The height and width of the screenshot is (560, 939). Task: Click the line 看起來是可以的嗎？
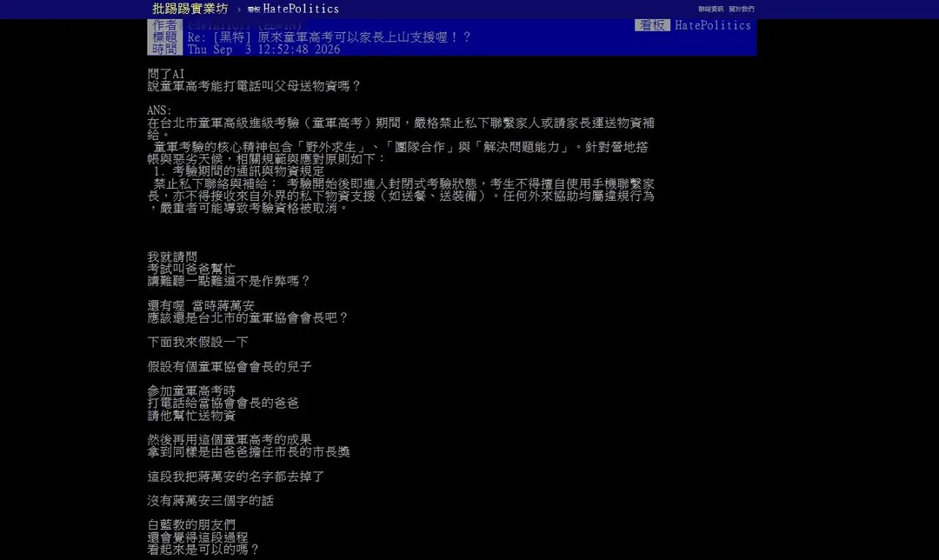click(x=203, y=550)
